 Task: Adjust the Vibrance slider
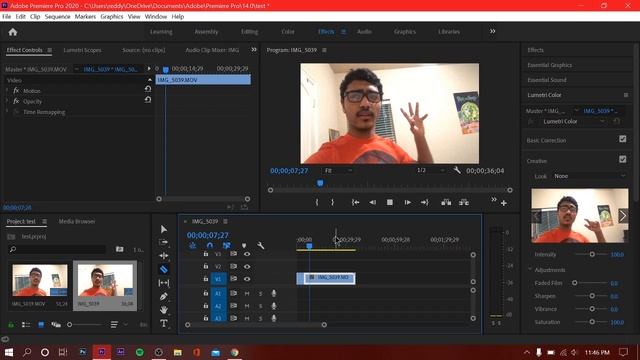coord(592,309)
